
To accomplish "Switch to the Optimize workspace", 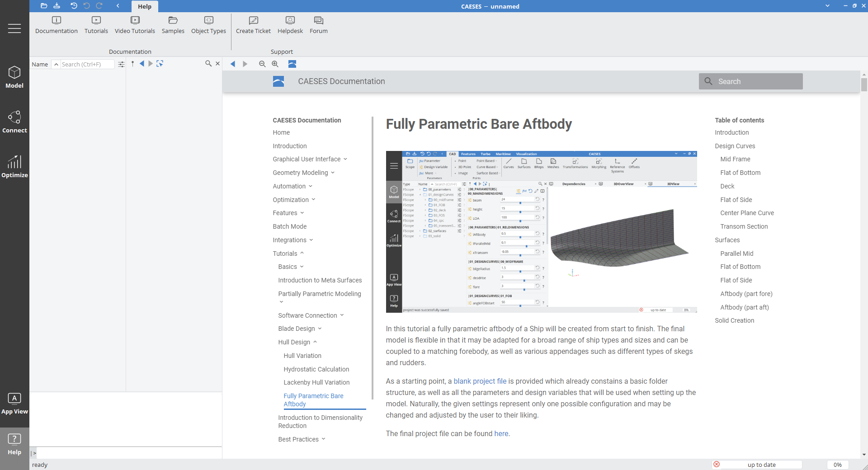I will pos(14,167).
